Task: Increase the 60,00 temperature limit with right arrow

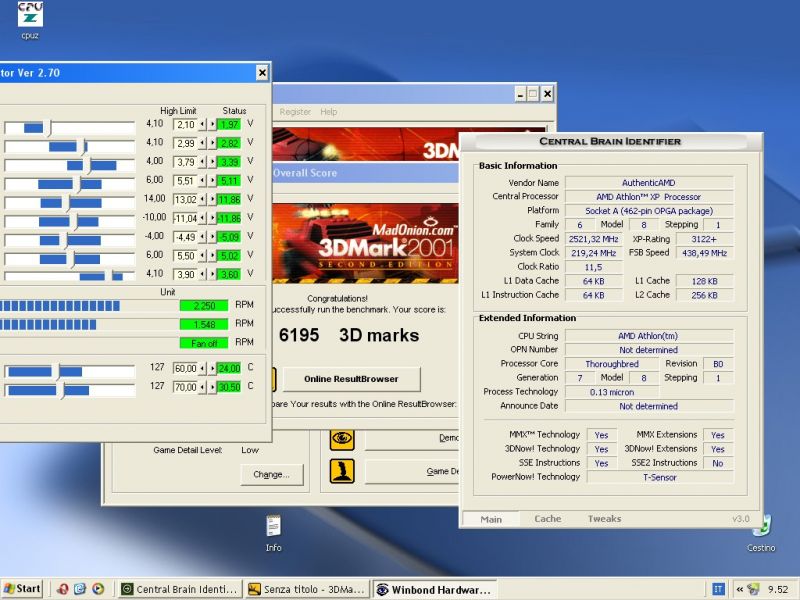Action: point(212,368)
